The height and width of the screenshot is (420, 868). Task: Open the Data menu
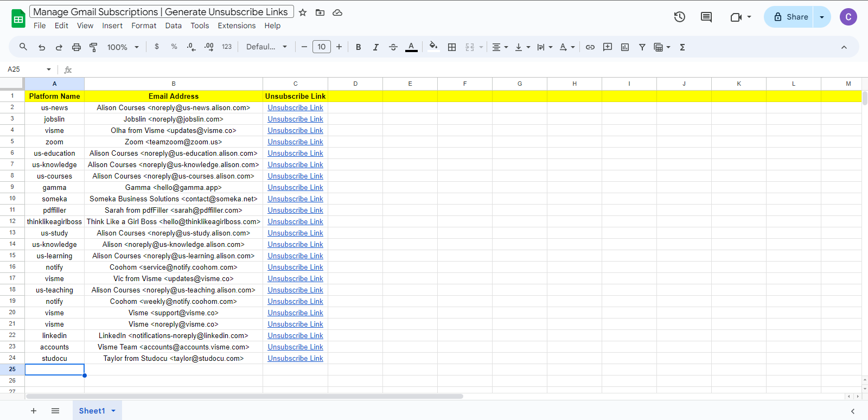pos(174,26)
